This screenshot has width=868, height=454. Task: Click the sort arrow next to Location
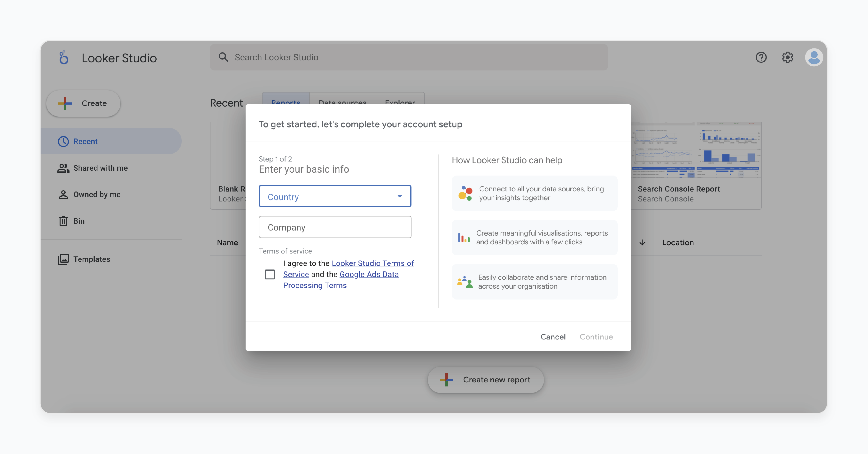click(x=642, y=242)
